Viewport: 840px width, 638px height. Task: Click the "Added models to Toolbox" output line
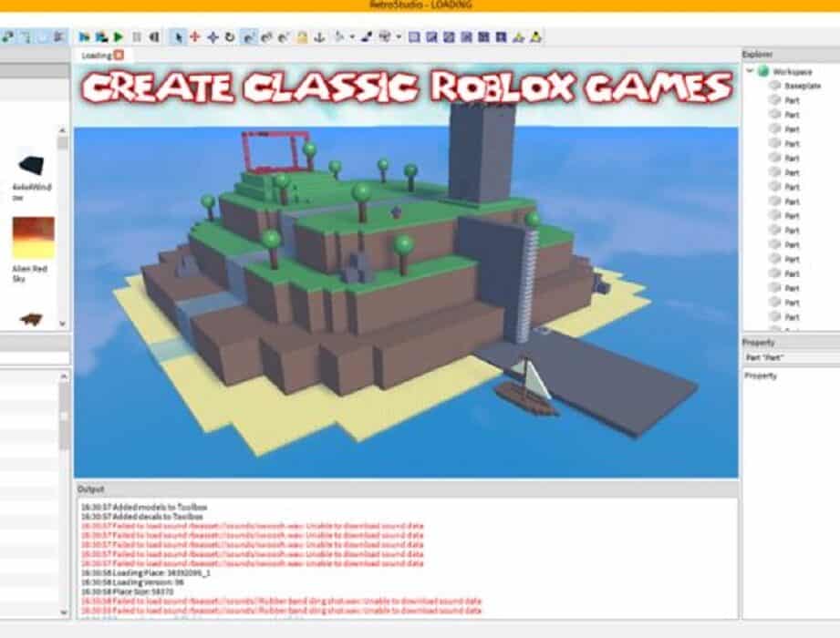(x=144, y=507)
